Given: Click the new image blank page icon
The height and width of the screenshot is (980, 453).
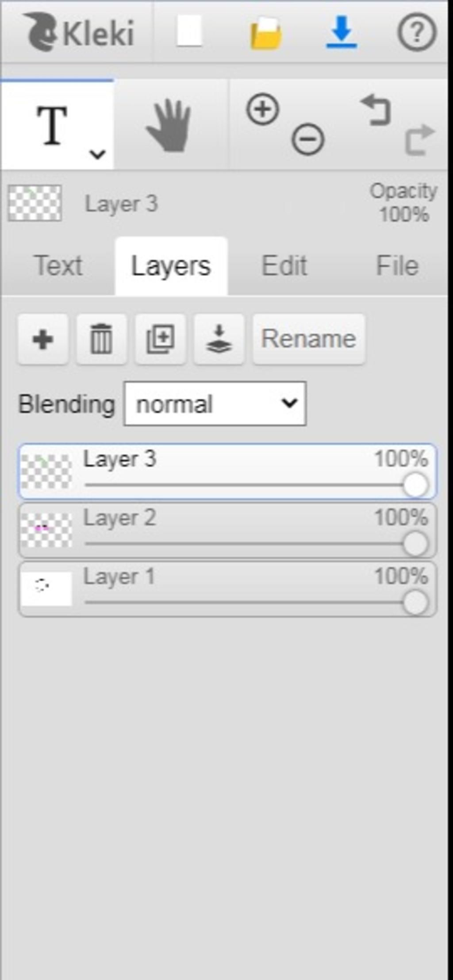Looking at the screenshot, I should point(189,31).
